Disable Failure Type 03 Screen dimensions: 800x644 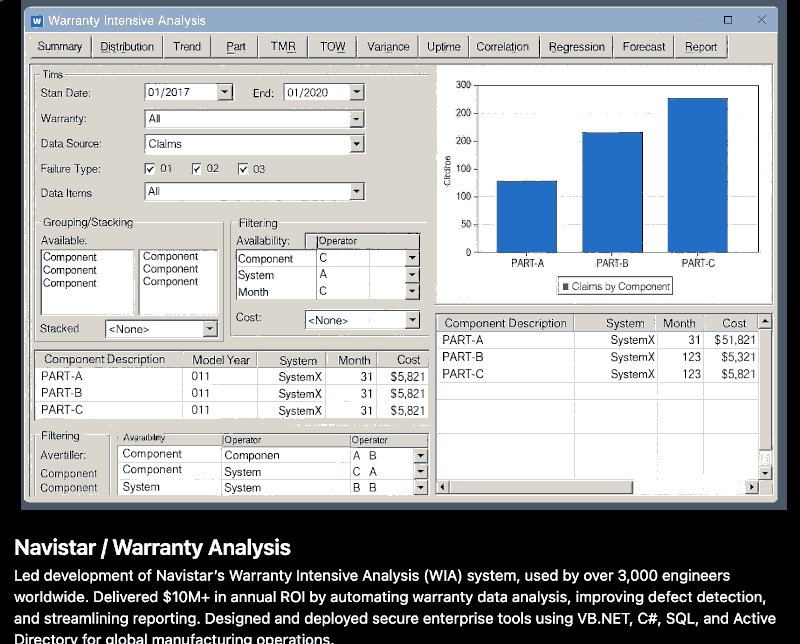(243, 169)
